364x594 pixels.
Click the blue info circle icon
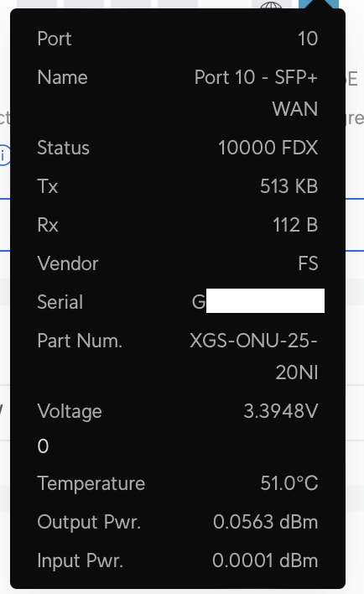(5, 155)
